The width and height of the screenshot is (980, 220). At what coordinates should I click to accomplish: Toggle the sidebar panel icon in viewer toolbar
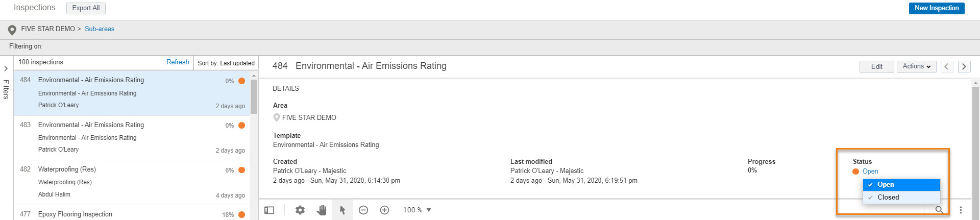pyautogui.click(x=269, y=210)
